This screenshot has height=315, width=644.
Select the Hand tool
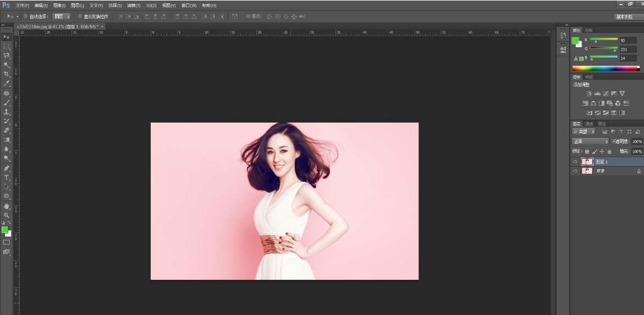(x=7, y=206)
